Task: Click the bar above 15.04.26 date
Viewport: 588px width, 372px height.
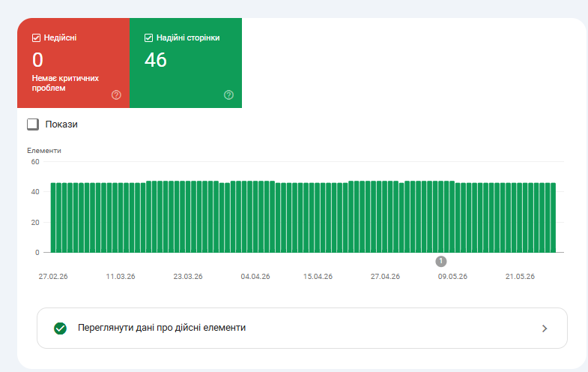Action: tap(318, 217)
